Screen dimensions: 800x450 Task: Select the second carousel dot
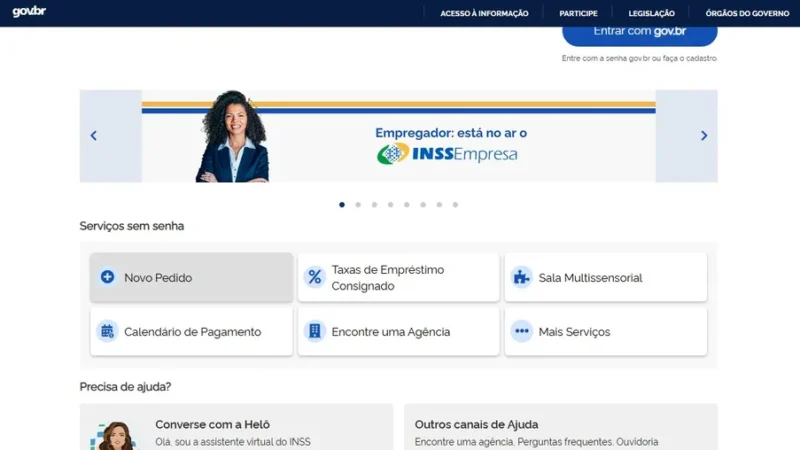[358, 205]
